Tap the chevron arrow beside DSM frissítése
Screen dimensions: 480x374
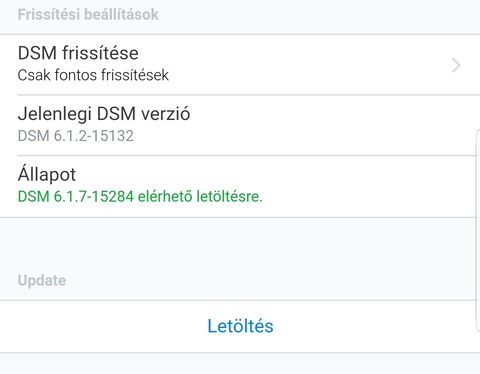pyautogui.click(x=456, y=65)
